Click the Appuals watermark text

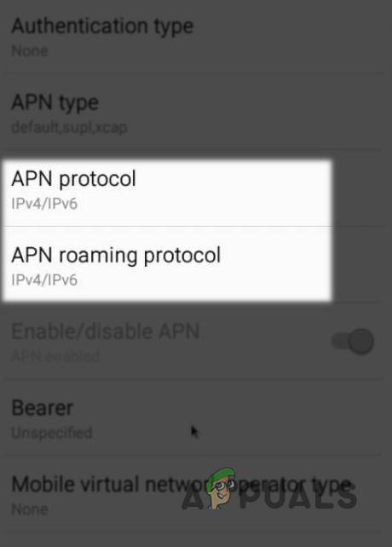[269, 495]
